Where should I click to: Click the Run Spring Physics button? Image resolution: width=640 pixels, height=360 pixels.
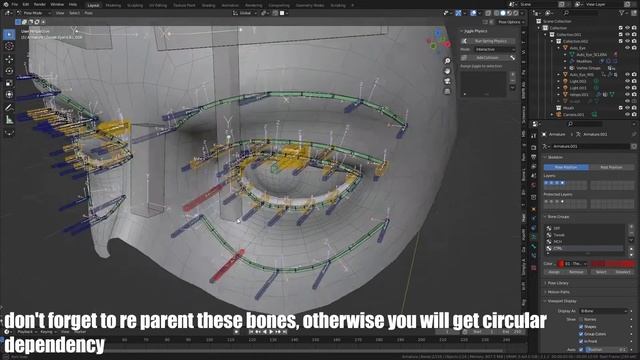[x=491, y=41]
